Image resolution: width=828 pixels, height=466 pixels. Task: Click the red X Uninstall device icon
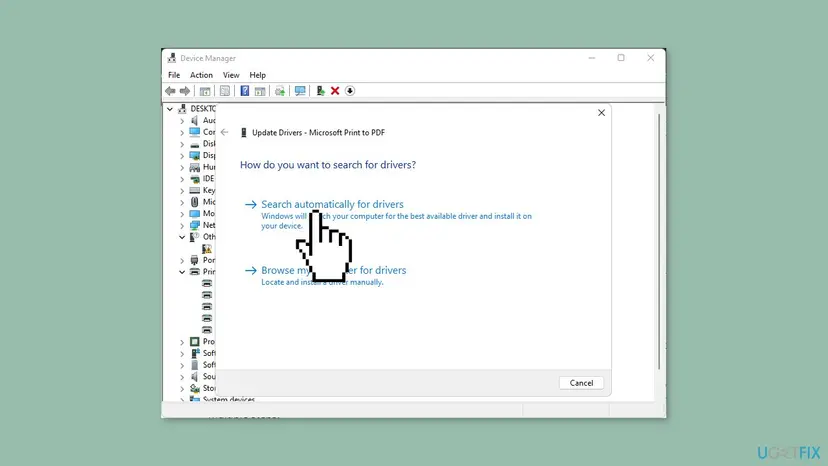click(335, 91)
